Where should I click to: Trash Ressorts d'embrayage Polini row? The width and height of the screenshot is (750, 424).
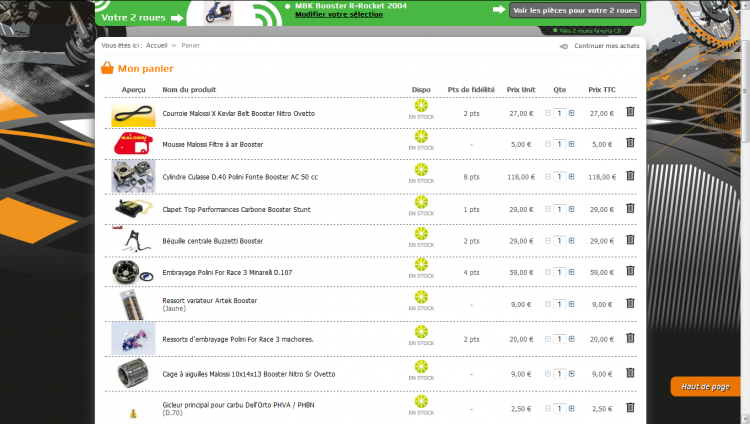(x=630, y=338)
